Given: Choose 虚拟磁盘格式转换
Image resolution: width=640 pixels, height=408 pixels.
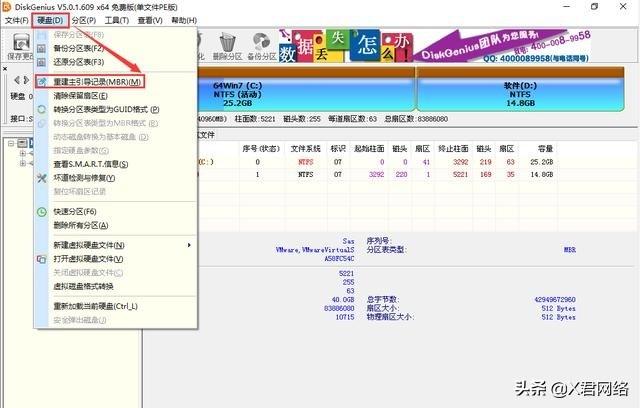Looking at the screenshot, I should coord(83,286).
